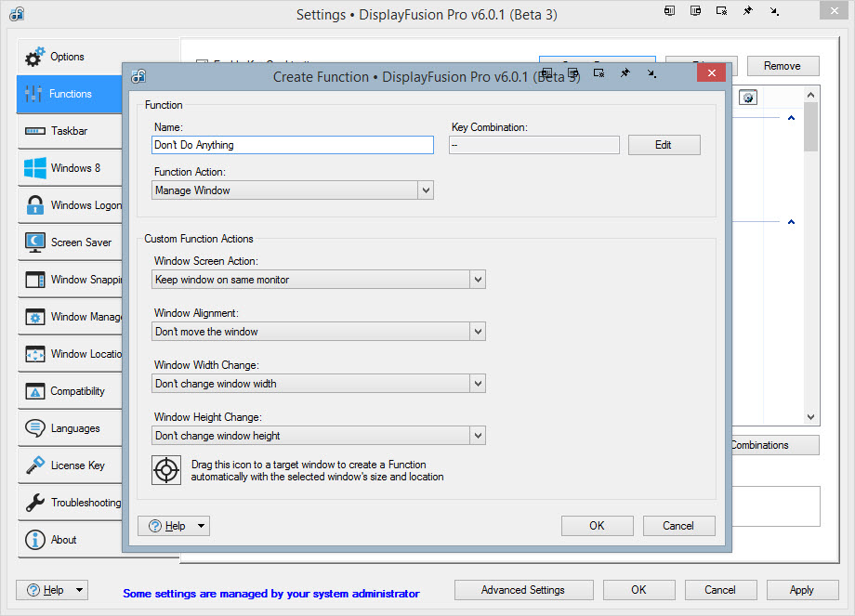The height and width of the screenshot is (616, 855).
Task: Switch to the Taskbar settings tab
Action: tap(69, 131)
